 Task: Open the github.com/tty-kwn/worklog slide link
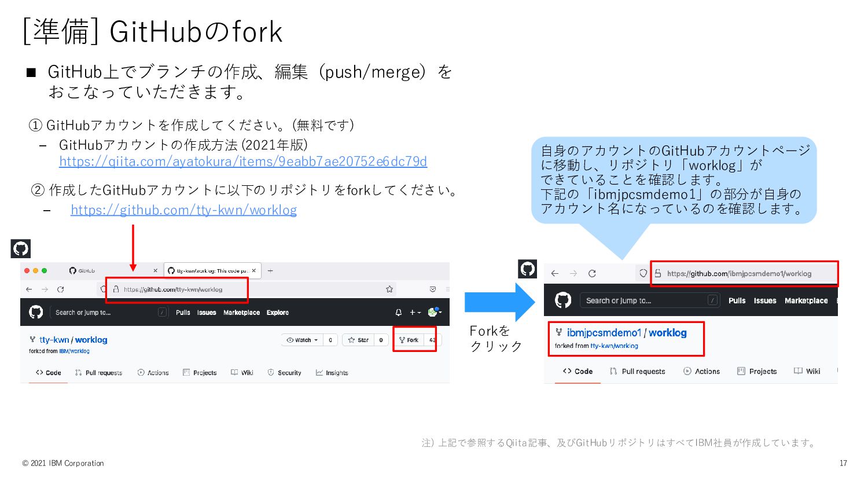[x=183, y=210]
